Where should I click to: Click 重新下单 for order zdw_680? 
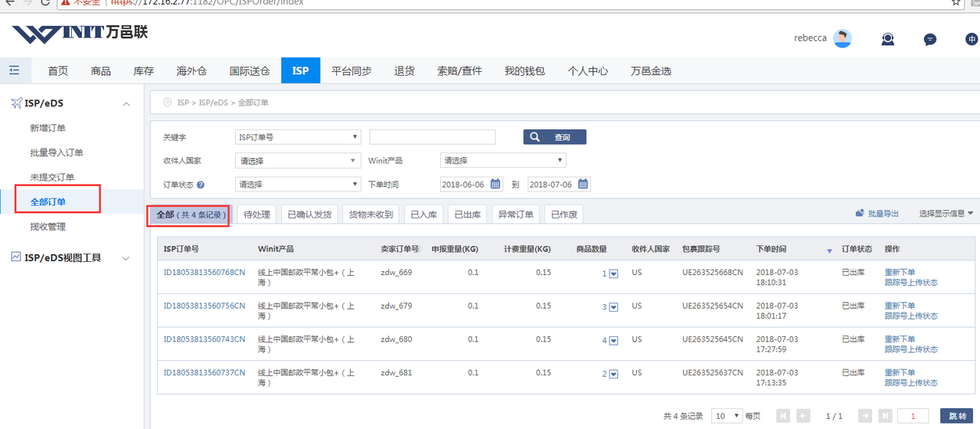pyautogui.click(x=900, y=339)
